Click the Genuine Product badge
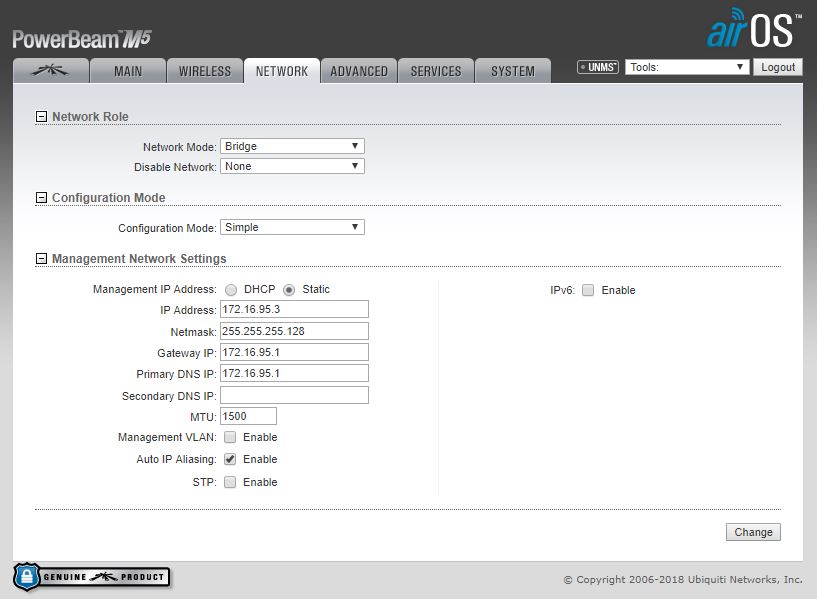Image resolution: width=817 pixels, height=599 pixels. [x=91, y=577]
